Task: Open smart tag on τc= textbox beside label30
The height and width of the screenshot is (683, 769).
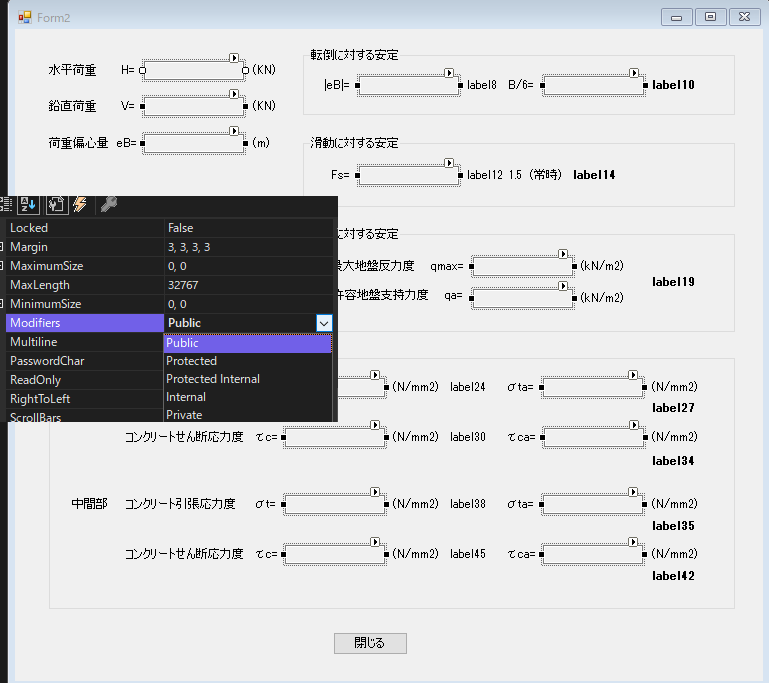Action: pyautogui.click(x=375, y=425)
